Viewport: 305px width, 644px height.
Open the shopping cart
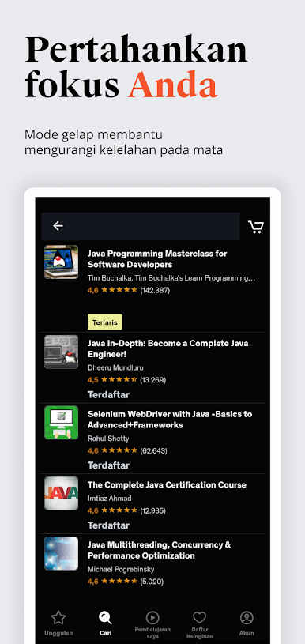coord(256,227)
